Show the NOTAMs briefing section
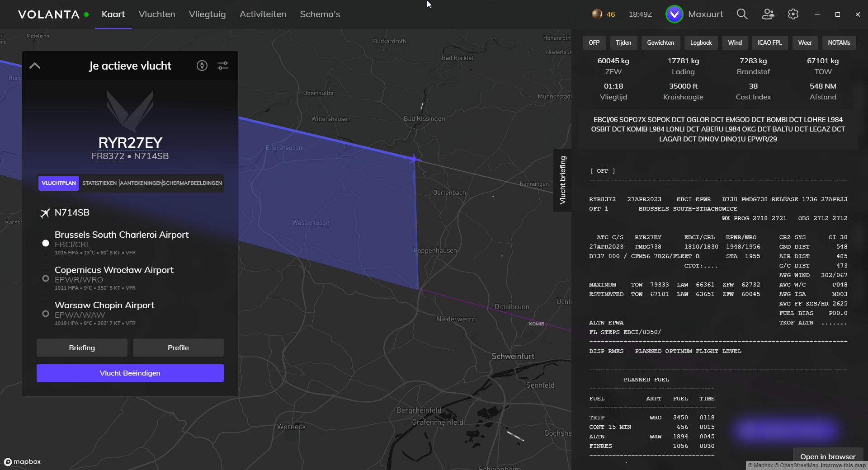 pyautogui.click(x=839, y=43)
